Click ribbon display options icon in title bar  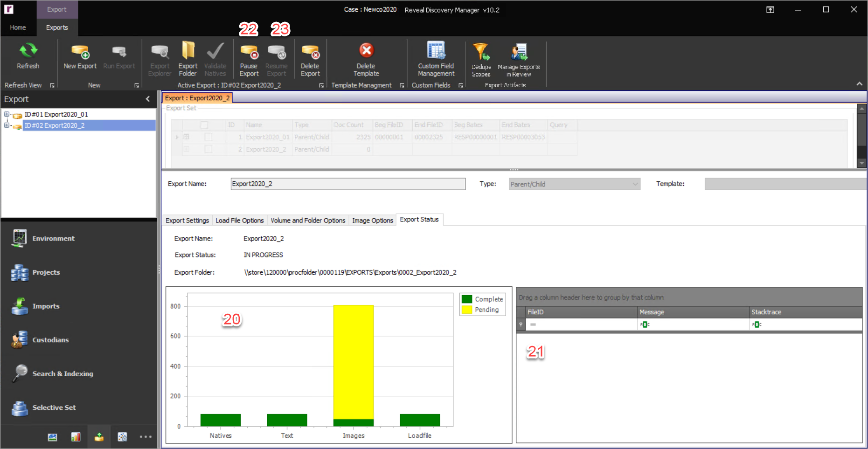[770, 10]
